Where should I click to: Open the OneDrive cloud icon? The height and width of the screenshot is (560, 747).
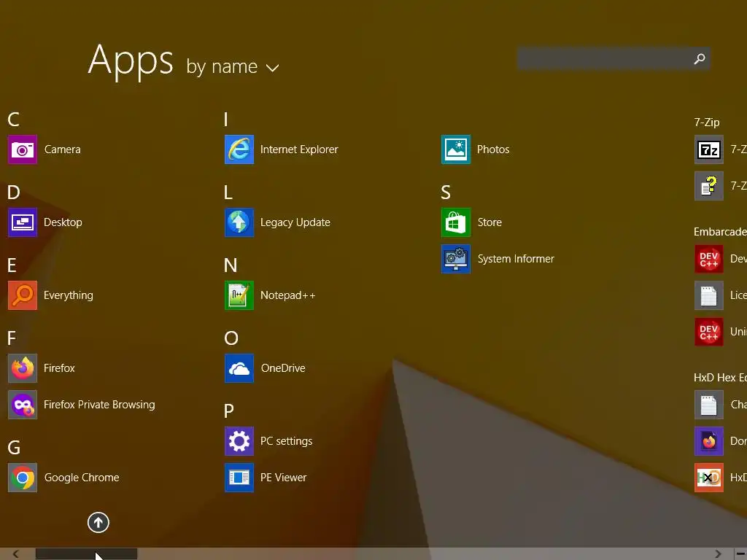[239, 368]
